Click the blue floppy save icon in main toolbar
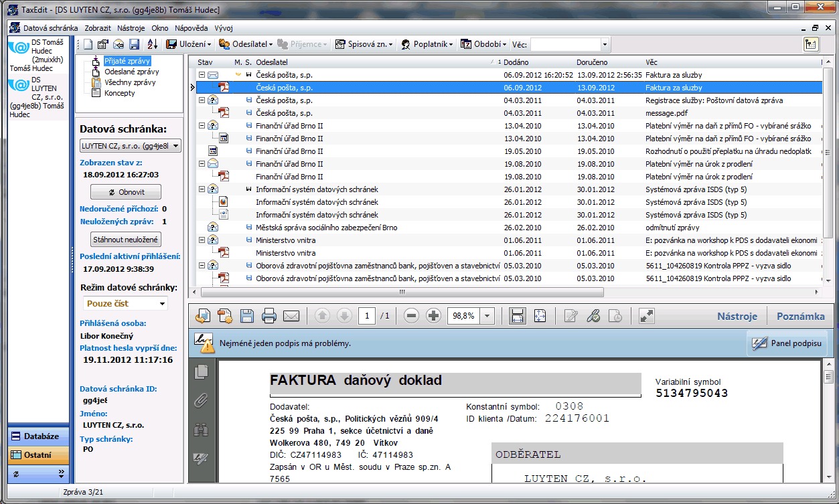Image resolution: width=839 pixels, height=504 pixels. point(134,44)
